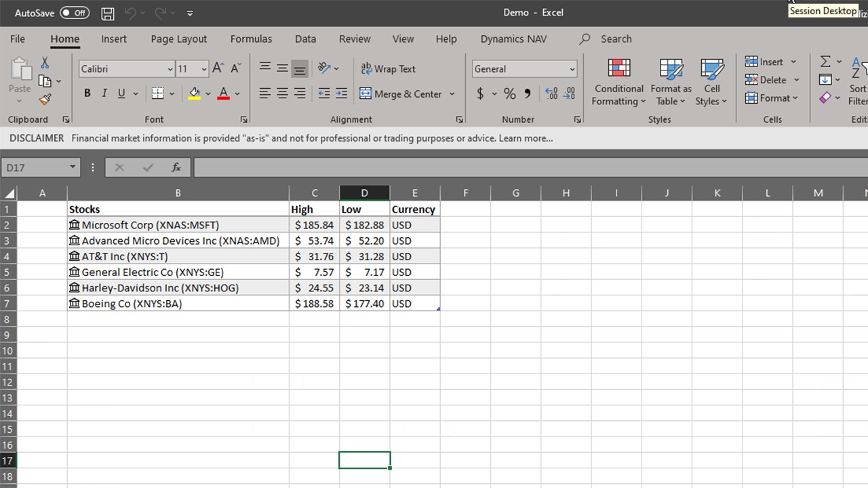Click the Bottom Align icon
868x488 pixels.
[x=300, y=68]
